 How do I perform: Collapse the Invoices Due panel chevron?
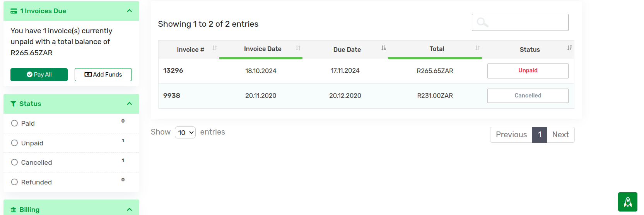[130, 11]
